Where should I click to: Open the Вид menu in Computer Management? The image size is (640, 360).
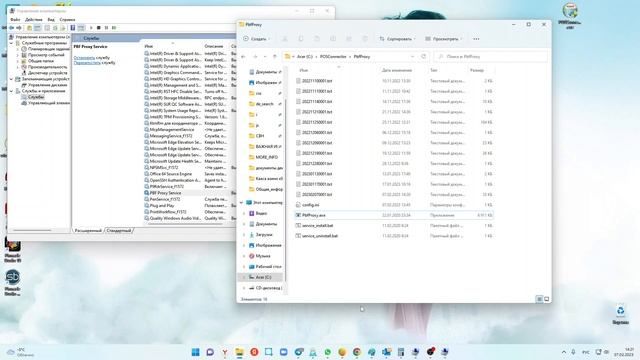[x=51, y=20]
